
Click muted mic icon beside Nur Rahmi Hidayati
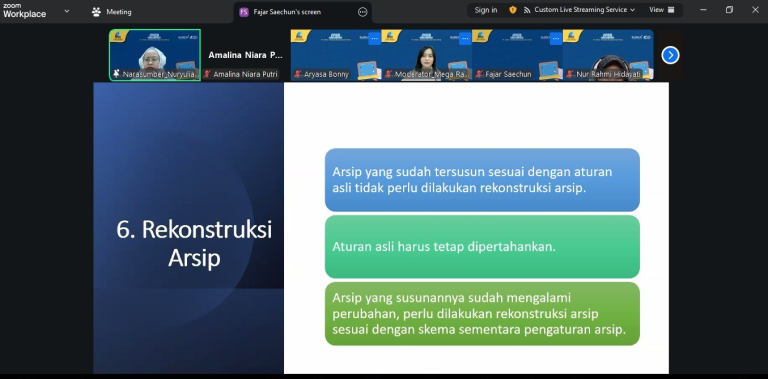[570, 74]
